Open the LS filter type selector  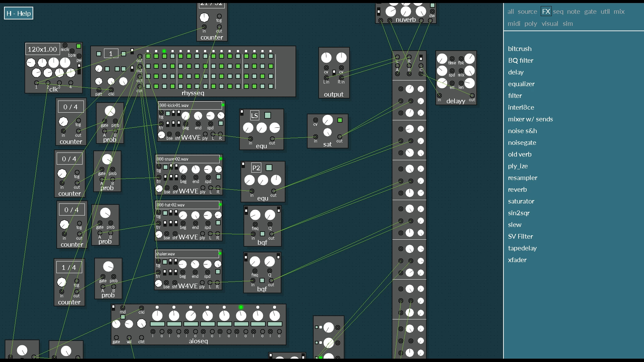click(255, 116)
